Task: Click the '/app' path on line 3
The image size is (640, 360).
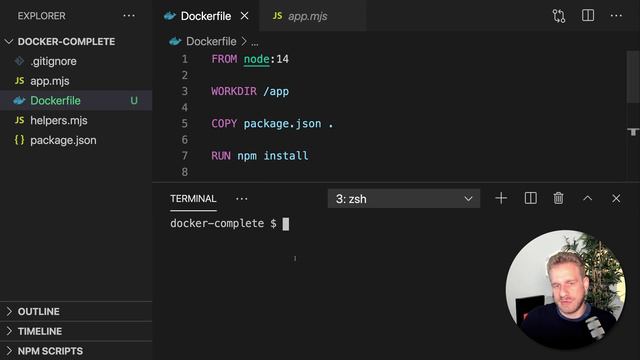Action: click(276, 91)
